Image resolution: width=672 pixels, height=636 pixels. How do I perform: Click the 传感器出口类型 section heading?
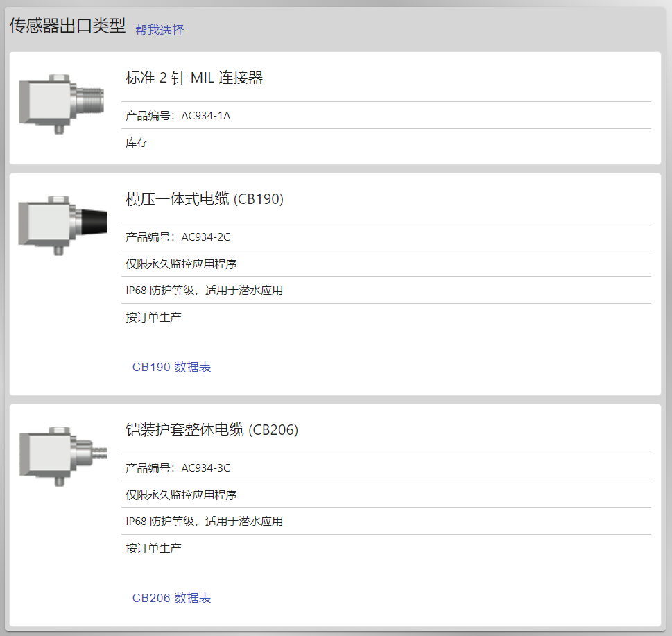click(x=67, y=26)
